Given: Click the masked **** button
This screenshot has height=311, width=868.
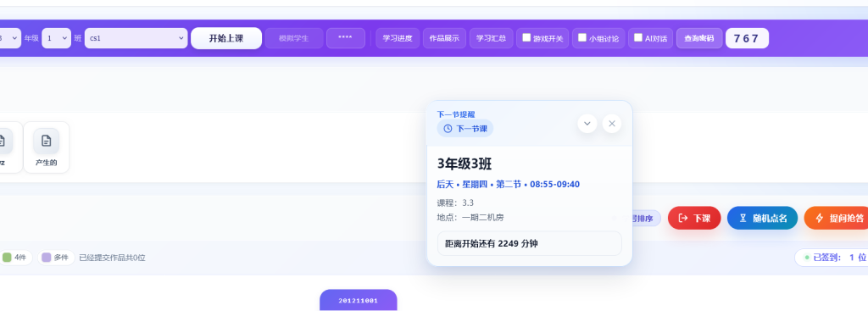Looking at the screenshot, I should tap(346, 38).
